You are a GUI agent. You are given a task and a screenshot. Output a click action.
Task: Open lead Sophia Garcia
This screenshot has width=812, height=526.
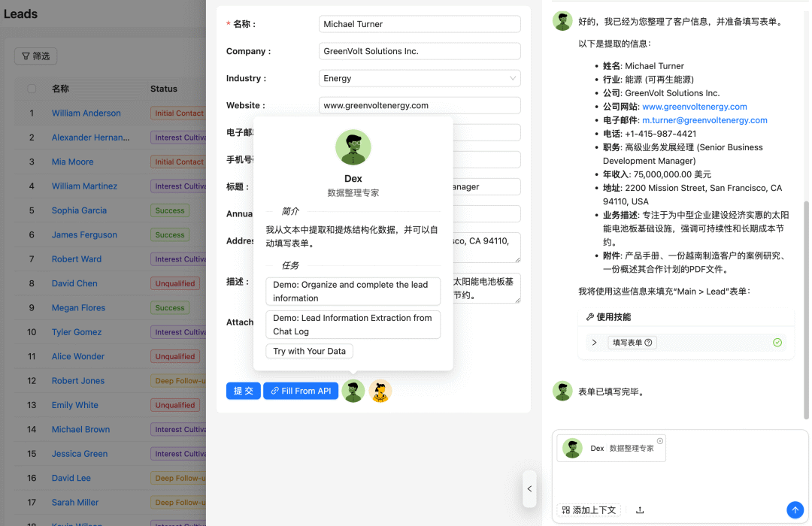[79, 210]
